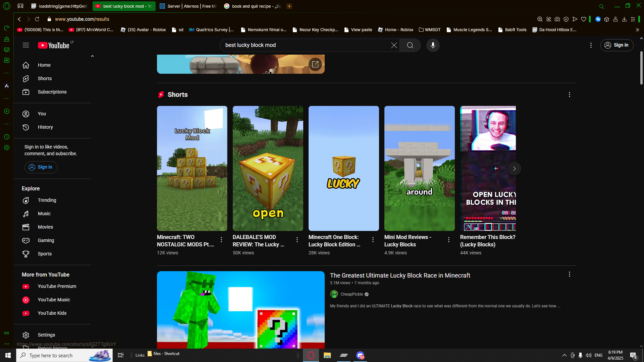Image resolution: width=644 pixels, height=362 pixels.
Task: Open The Greatest Ultimate Lucky Block Race title
Action: click(400, 276)
